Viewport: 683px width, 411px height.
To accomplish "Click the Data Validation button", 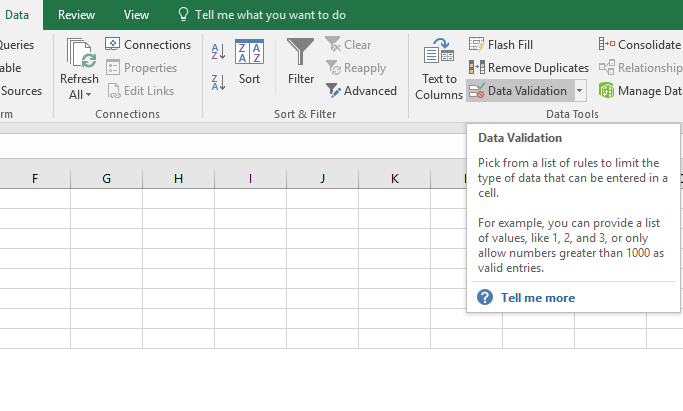I will pos(519,91).
